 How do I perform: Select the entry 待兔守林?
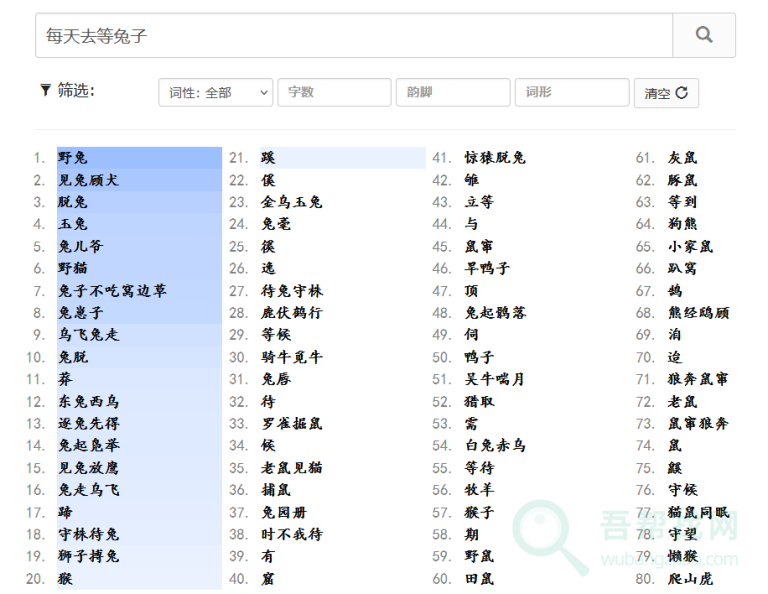tap(292, 291)
